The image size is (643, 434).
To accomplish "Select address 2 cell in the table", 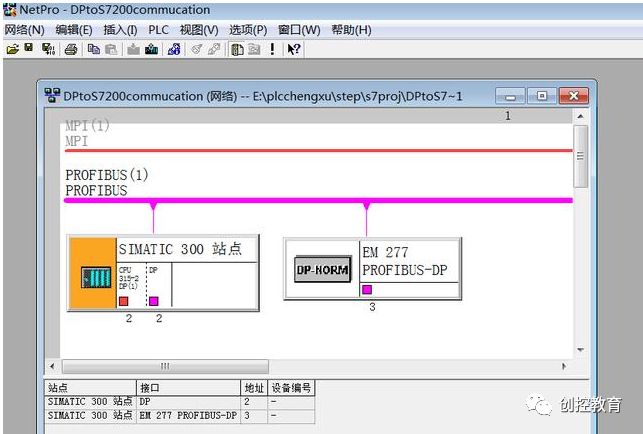I will click(x=254, y=402).
